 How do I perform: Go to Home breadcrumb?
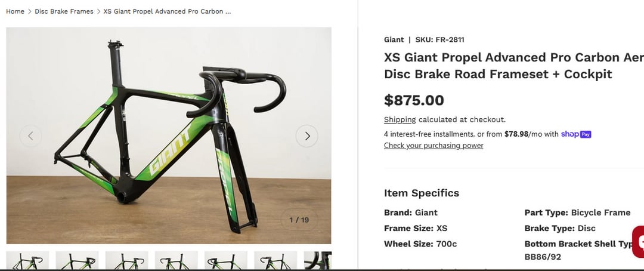[15, 11]
